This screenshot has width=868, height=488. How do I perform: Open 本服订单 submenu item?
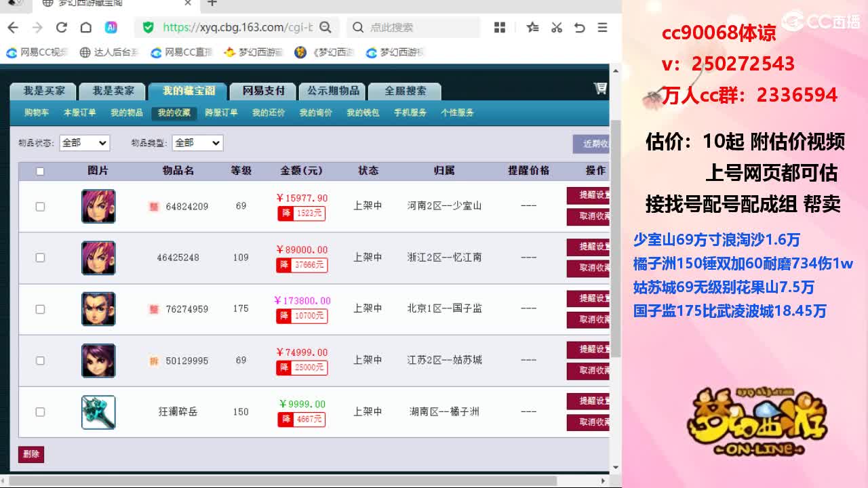pos(79,113)
